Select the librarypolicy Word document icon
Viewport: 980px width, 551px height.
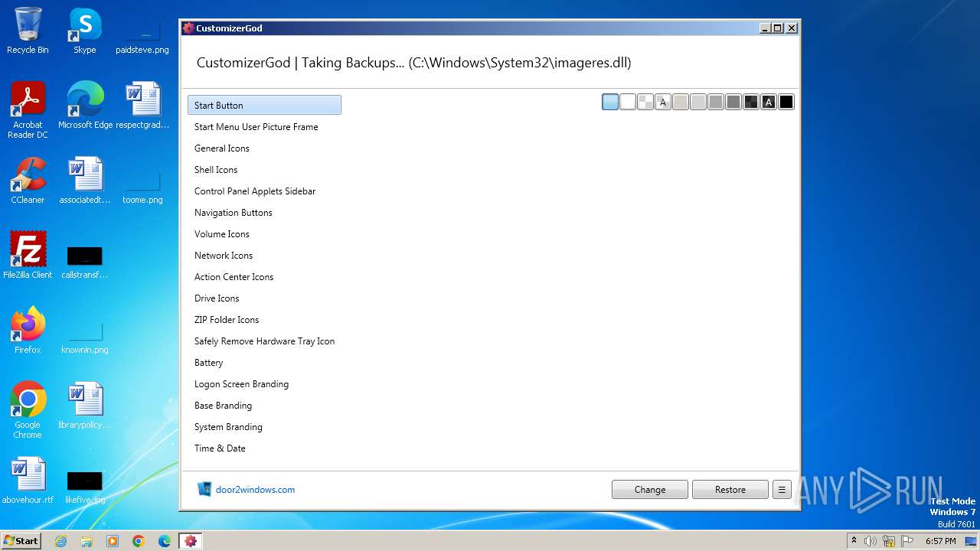tap(85, 406)
